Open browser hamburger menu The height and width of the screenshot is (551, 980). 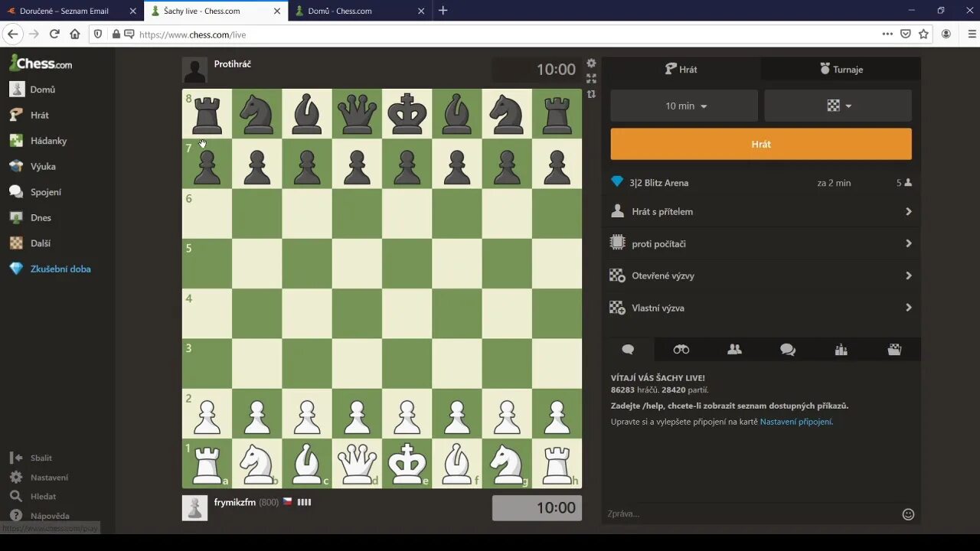pos(972,34)
